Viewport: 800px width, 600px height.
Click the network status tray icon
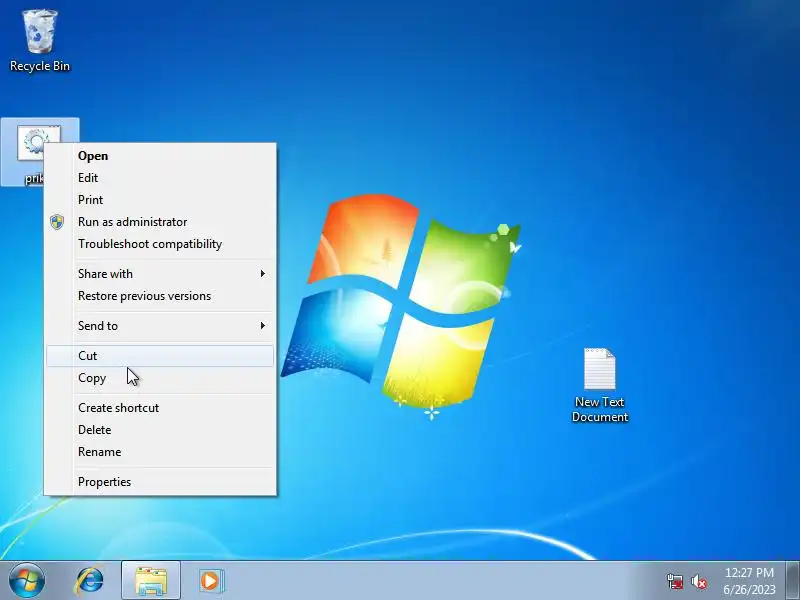[674, 581]
